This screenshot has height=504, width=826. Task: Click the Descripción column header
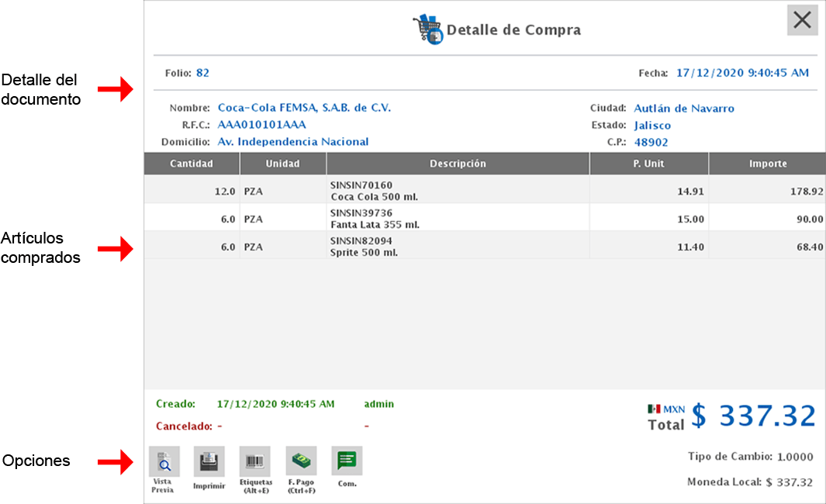[458, 164]
